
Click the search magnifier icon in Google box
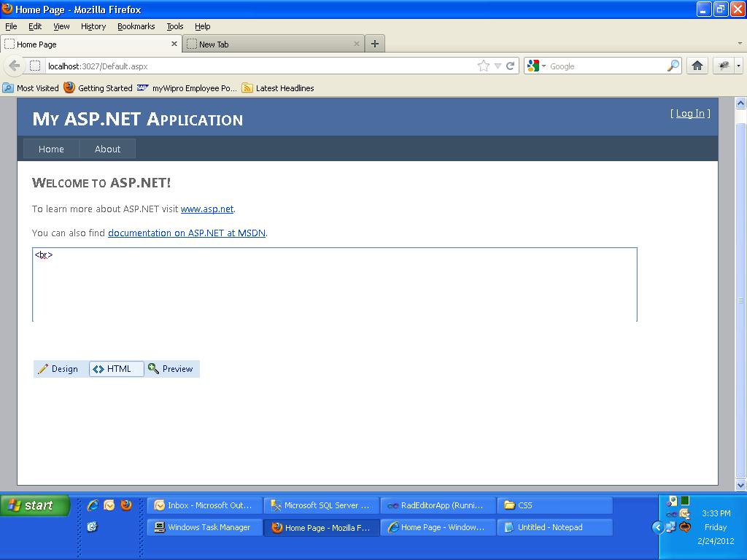tap(673, 66)
